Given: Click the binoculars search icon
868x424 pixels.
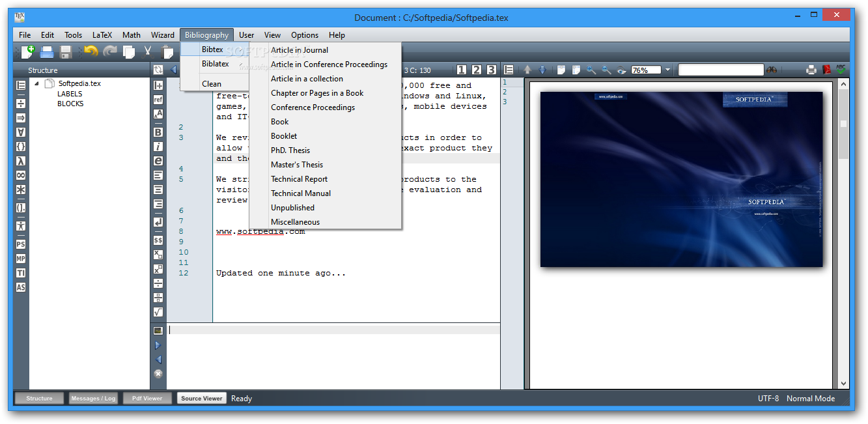Looking at the screenshot, I should (x=772, y=70).
